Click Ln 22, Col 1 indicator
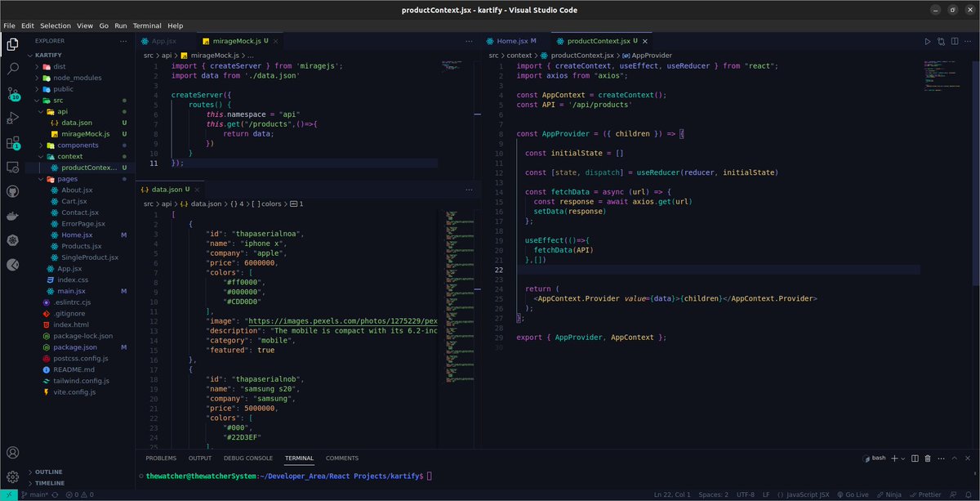Image resolution: width=980 pixels, height=501 pixels. point(672,495)
